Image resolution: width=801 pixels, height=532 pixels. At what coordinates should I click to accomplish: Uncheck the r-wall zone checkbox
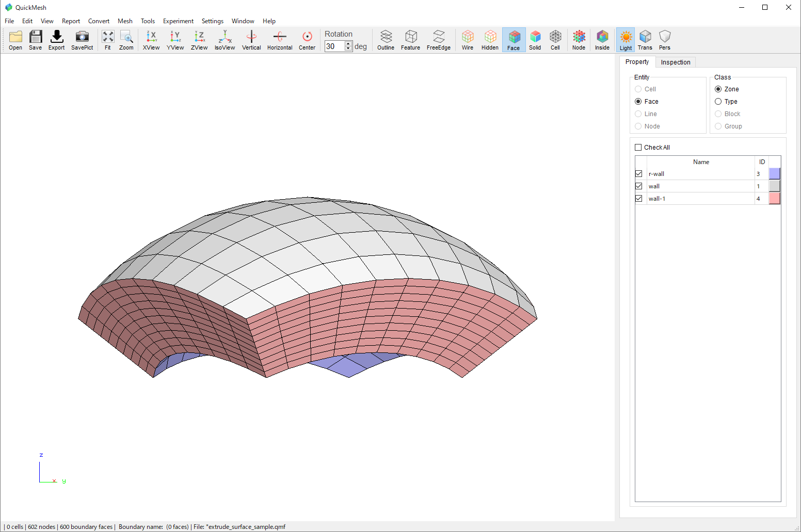click(x=639, y=174)
